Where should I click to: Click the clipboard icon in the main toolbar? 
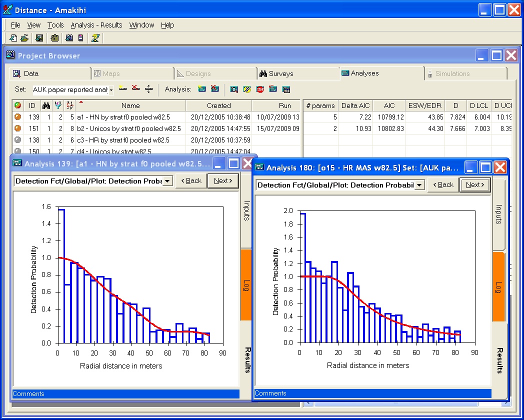click(54, 38)
